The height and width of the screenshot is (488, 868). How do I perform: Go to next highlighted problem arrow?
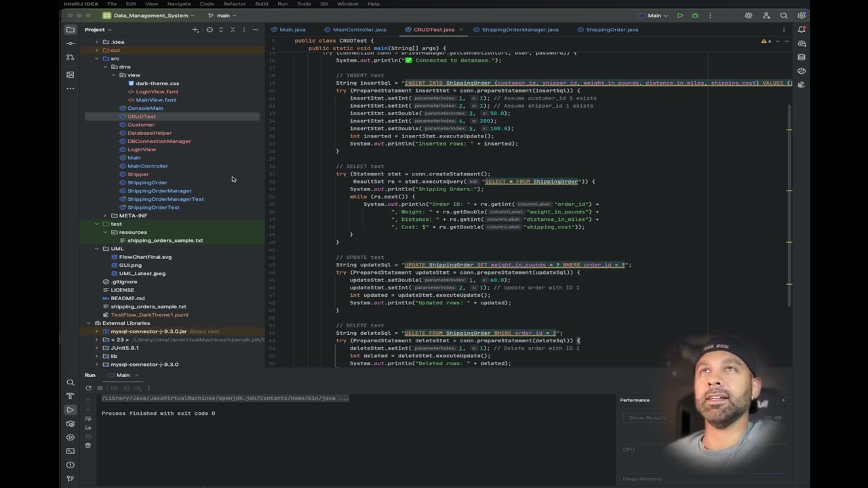[787, 41]
